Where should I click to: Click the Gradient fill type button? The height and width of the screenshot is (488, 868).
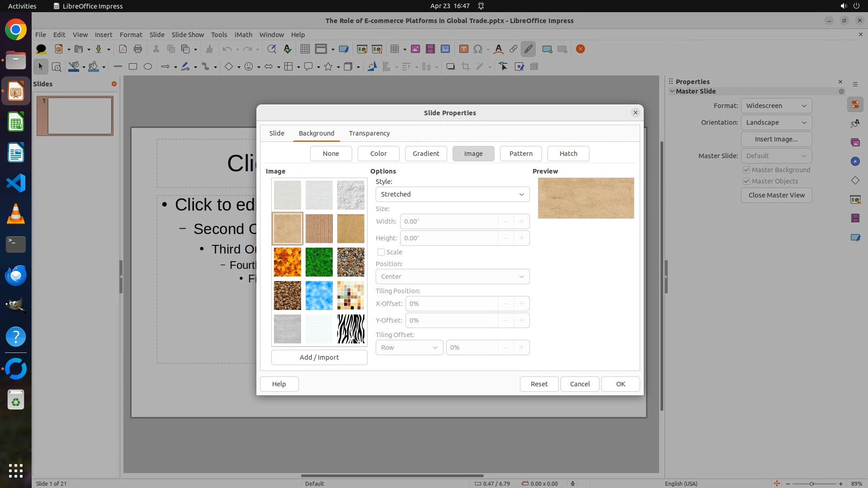(x=425, y=154)
